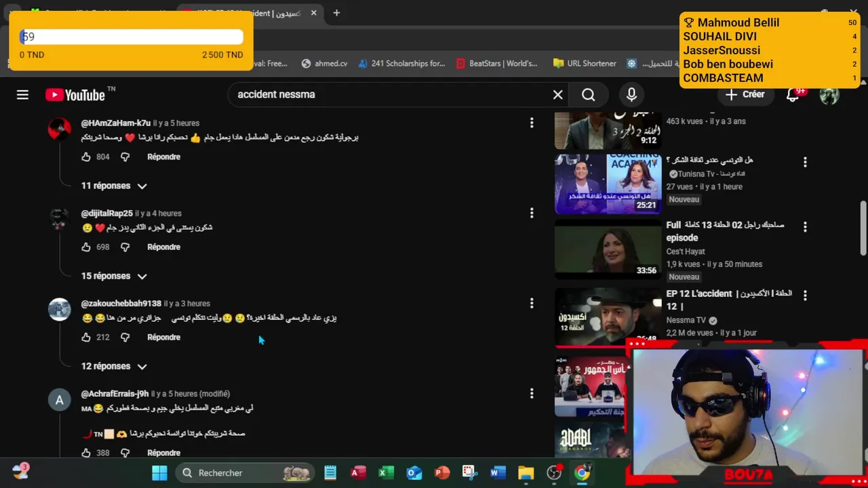
Task: Open the 241 Scholarships bookmark
Action: click(x=401, y=63)
